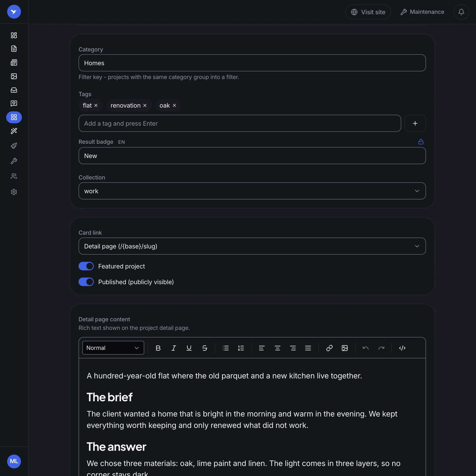Open the wrench tools icon in sidebar

(14, 161)
